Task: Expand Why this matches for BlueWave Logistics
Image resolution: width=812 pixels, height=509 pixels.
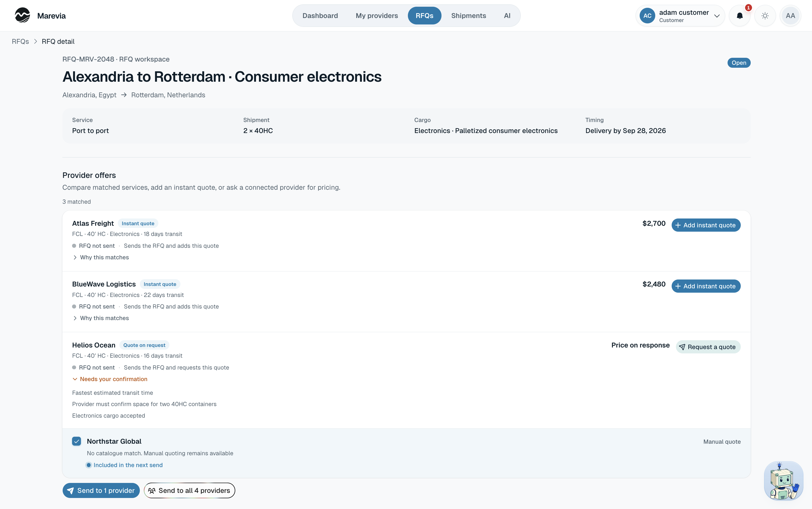Action: (x=100, y=318)
